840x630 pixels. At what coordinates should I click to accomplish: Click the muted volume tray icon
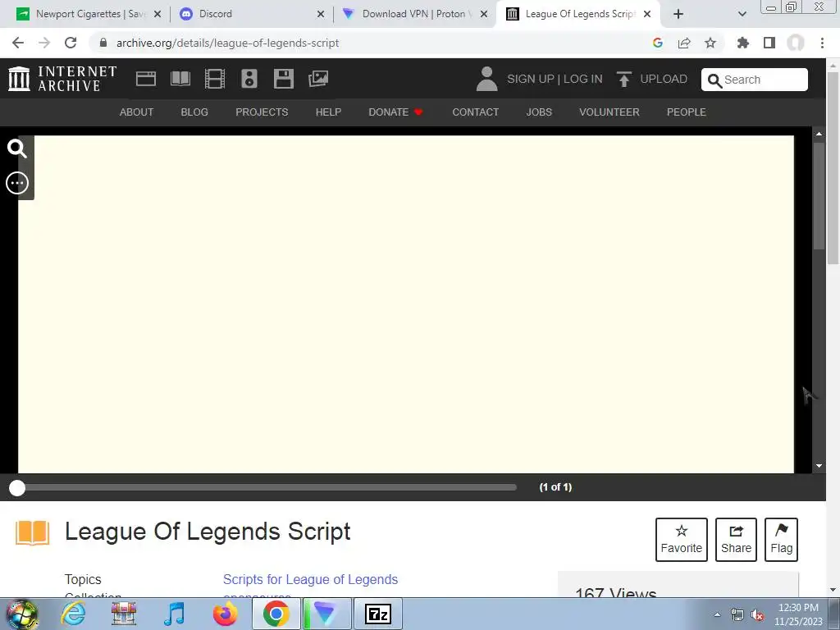coord(757,614)
